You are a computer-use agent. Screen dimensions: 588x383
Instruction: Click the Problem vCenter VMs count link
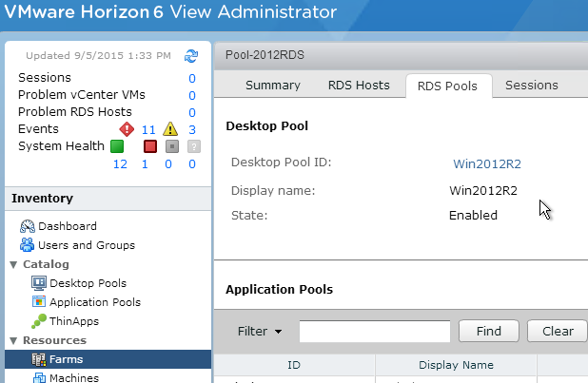[x=192, y=96]
